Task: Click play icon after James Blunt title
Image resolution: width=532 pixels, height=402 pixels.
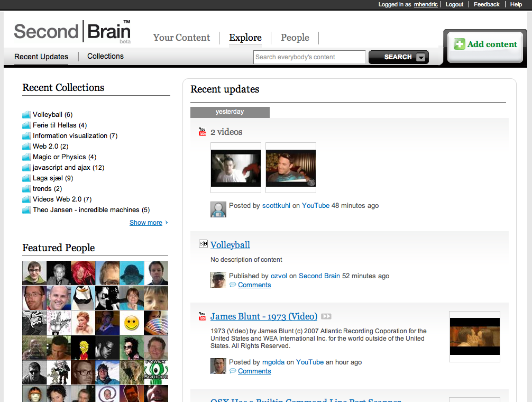Action: (x=326, y=316)
